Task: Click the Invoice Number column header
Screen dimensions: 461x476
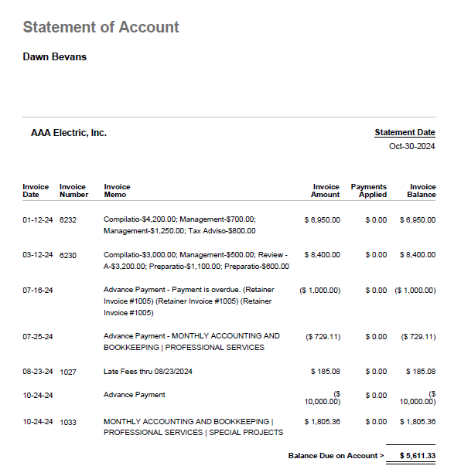Action: [x=73, y=191]
